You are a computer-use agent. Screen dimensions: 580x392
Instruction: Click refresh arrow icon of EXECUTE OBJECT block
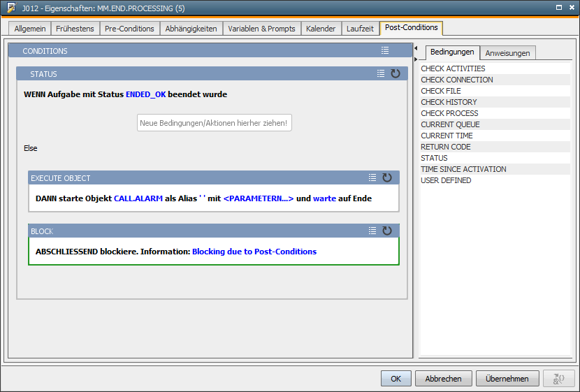coord(387,178)
